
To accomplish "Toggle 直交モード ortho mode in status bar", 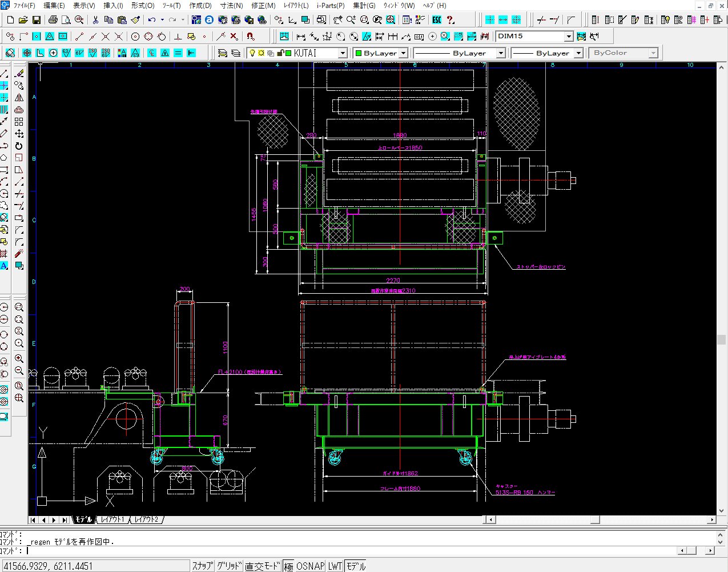I will 263,566.
